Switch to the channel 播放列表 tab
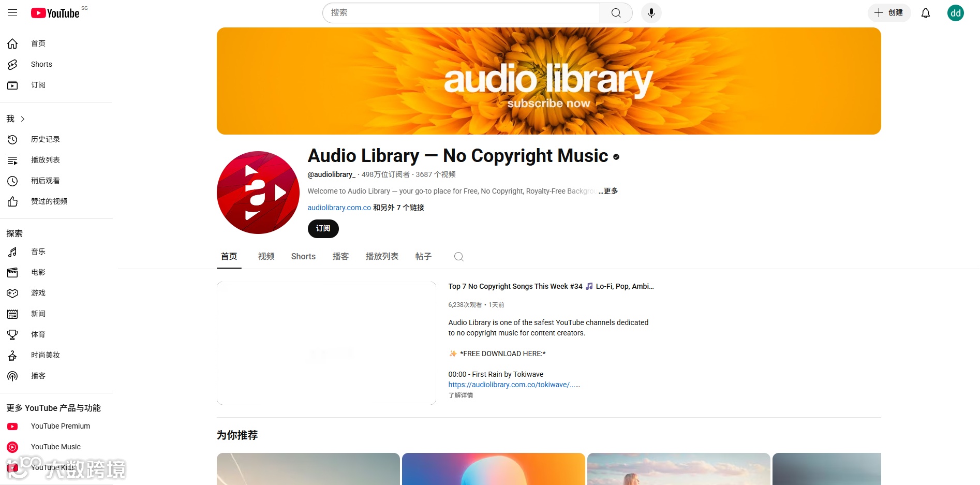The image size is (980, 485). (x=382, y=256)
